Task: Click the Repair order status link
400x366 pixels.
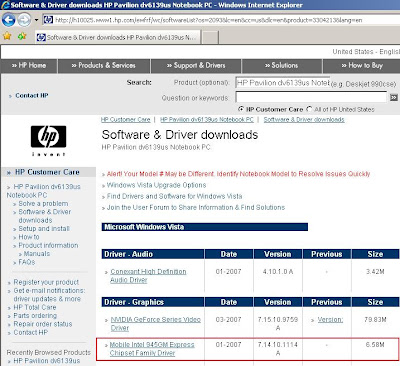Action: tap(43, 324)
